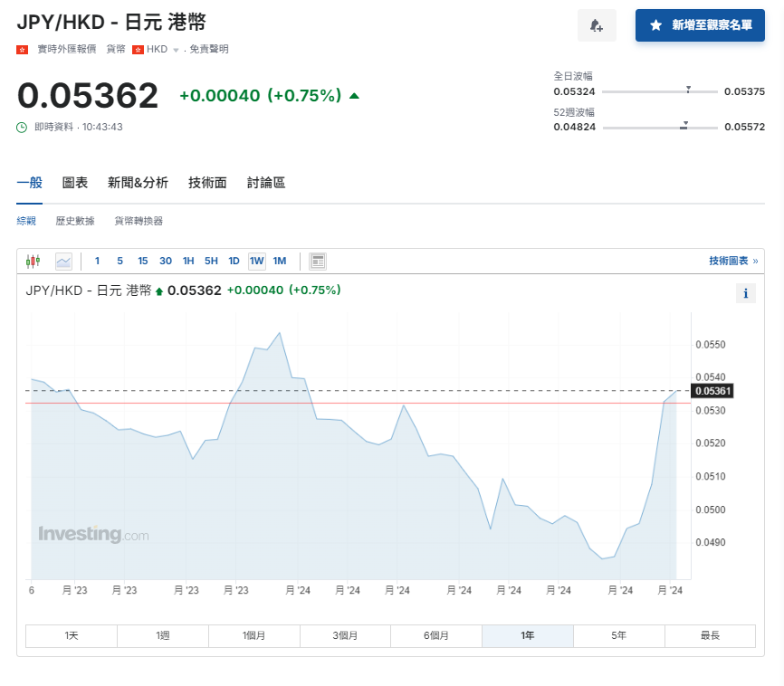784x686 pixels.
Task: Open the price alert bell icon
Action: coord(597,24)
